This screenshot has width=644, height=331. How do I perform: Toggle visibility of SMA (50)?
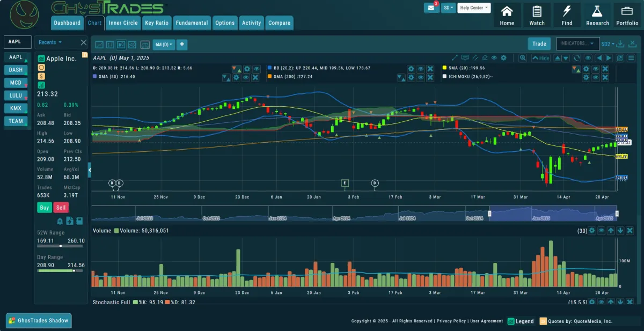(246, 78)
